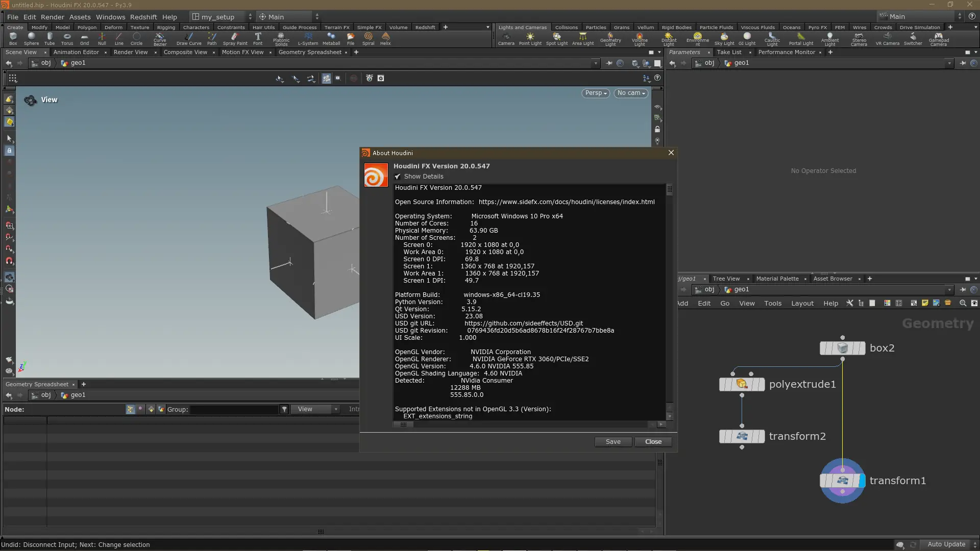Open the Persp viewport dropdown
Image resolution: width=980 pixels, height=551 pixels.
pyautogui.click(x=595, y=93)
